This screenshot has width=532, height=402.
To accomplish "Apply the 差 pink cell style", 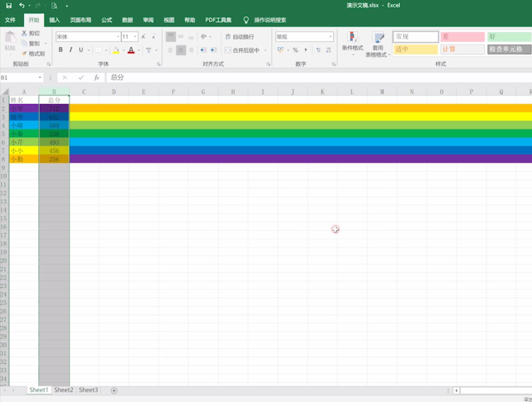I will click(462, 37).
